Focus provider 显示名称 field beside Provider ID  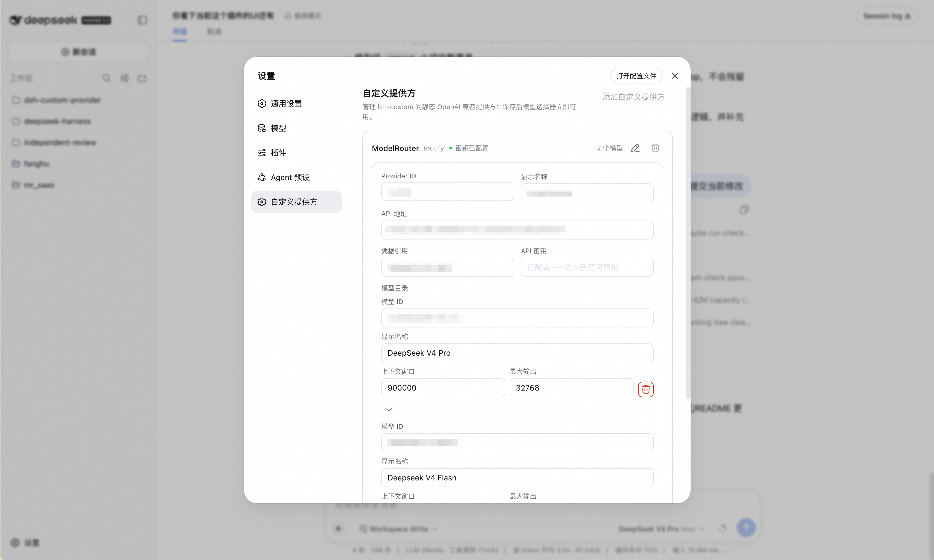click(587, 193)
